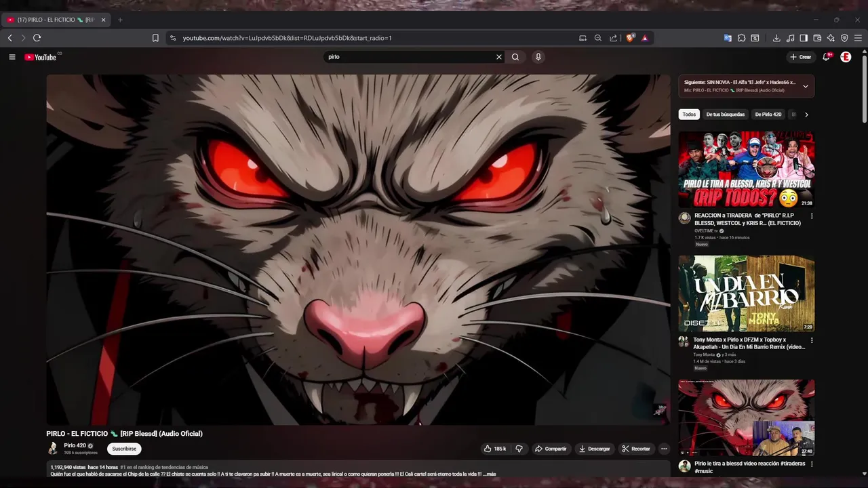Open the extensions puzzle menu

tap(741, 38)
